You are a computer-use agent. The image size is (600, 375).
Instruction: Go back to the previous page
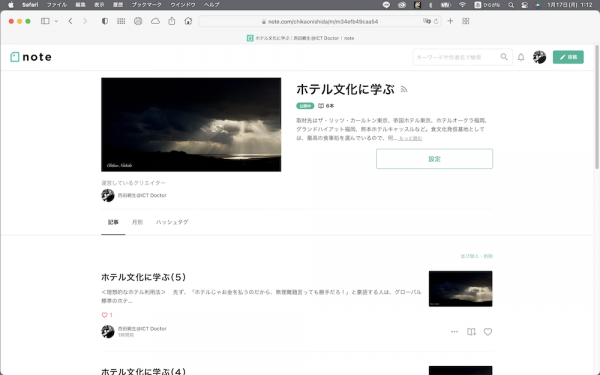click(70, 21)
